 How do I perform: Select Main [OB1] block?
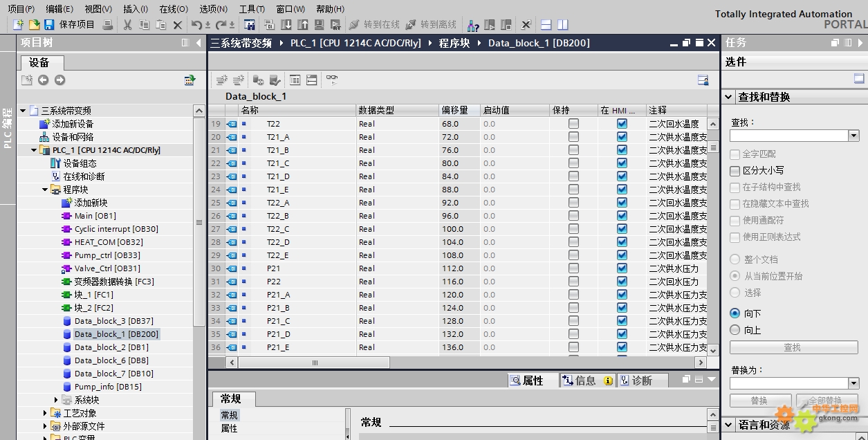pyautogui.click(x=95, y=216)
